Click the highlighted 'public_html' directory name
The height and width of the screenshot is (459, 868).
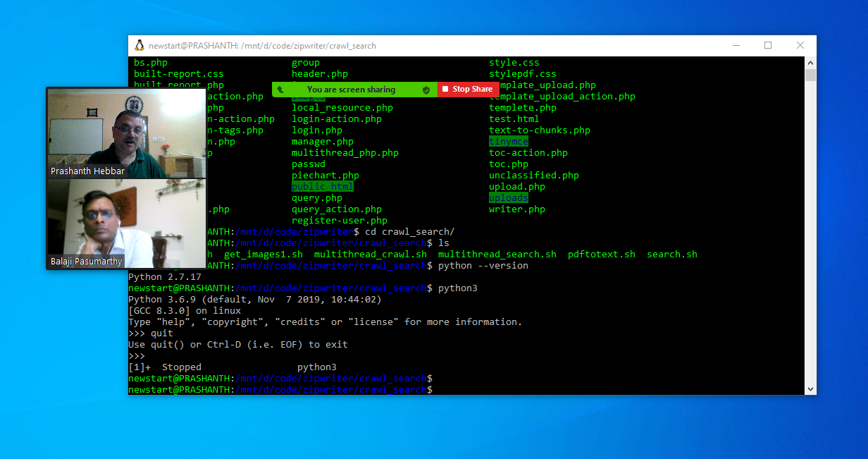point(322,187)
